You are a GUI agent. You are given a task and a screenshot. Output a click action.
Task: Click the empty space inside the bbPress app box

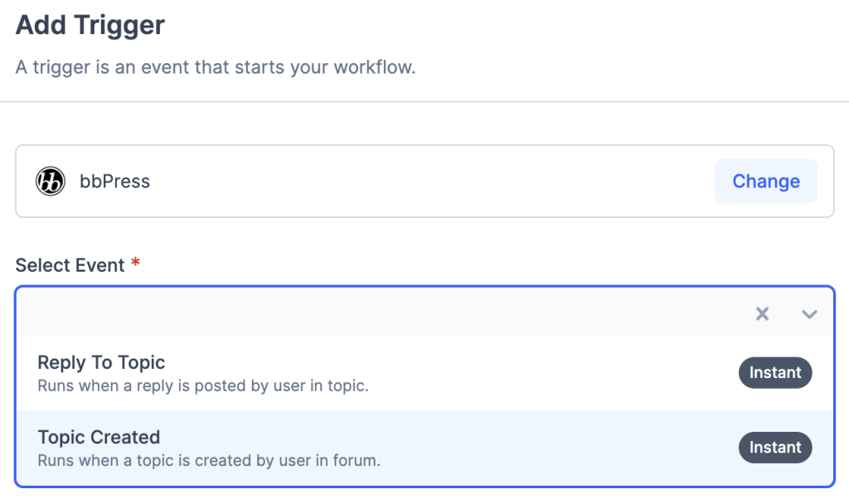pos(431,182)
